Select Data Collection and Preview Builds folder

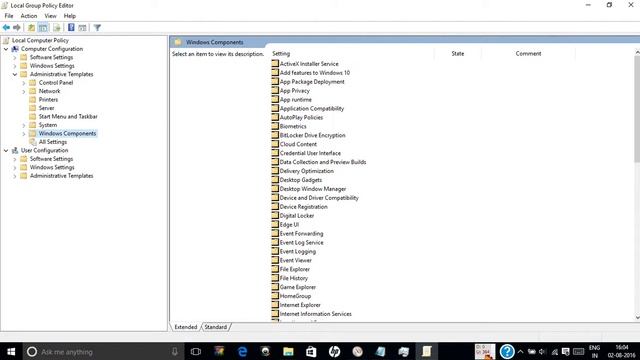(x=319, y=162)
